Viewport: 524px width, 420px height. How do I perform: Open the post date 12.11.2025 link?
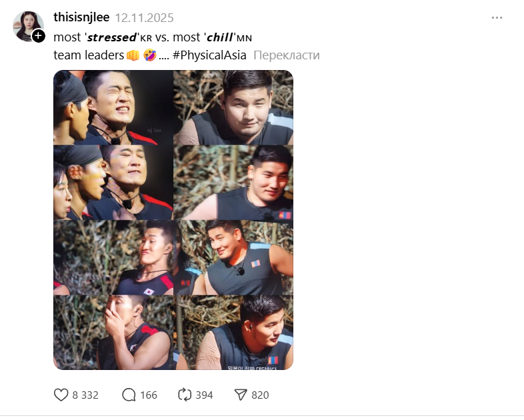point(143,17)
